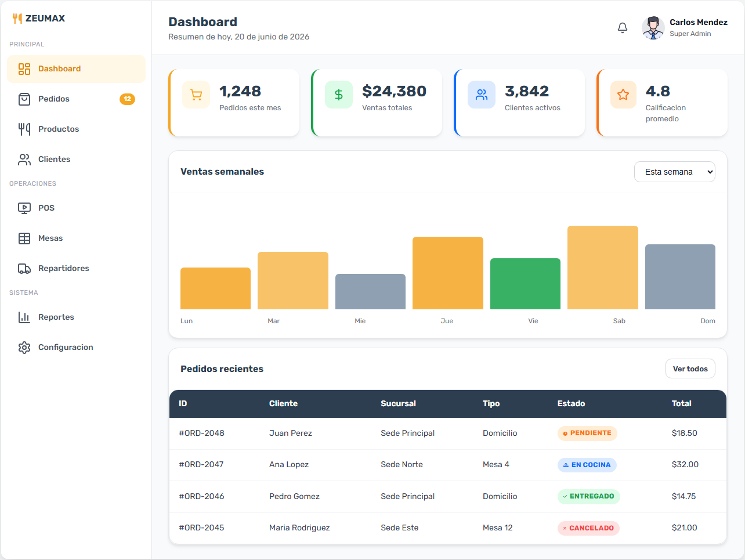This screenshot has height=560, width=745.
Task: Click the ENTREGADO status badge
Action: pos(589,497)
